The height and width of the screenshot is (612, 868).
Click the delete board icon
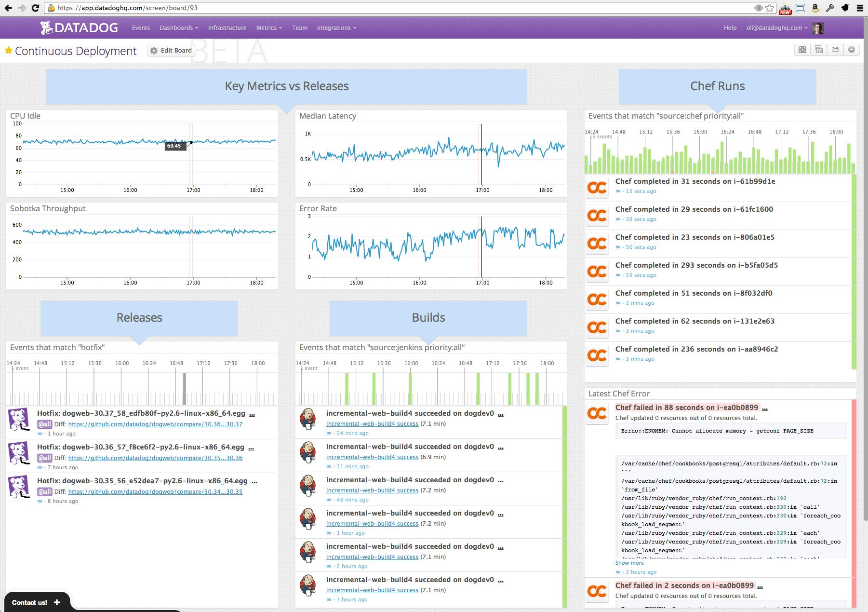852,49
